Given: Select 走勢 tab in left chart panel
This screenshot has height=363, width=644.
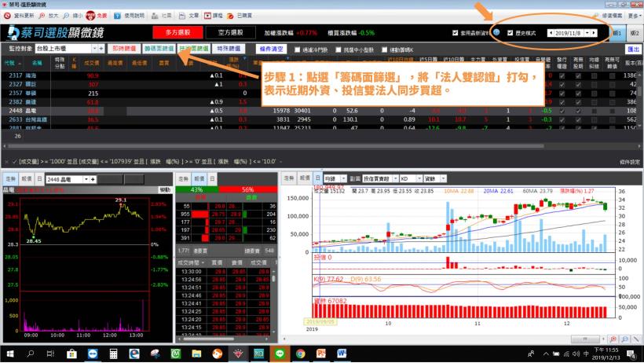Looking at the screenshot, I should pos(11,179).
